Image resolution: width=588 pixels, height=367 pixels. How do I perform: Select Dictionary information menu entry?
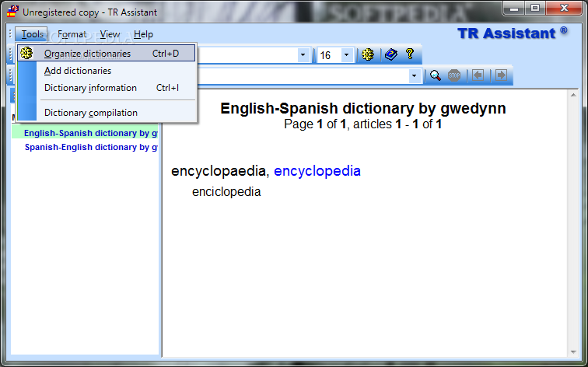tap(106, 88)
